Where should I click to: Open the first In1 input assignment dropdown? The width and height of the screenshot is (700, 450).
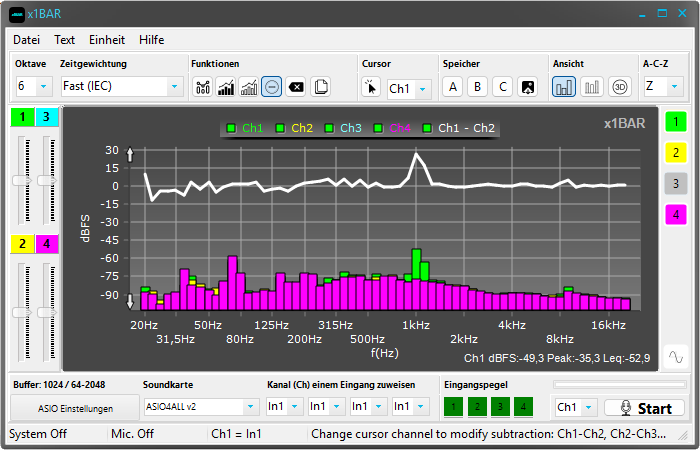click(285, 407)
